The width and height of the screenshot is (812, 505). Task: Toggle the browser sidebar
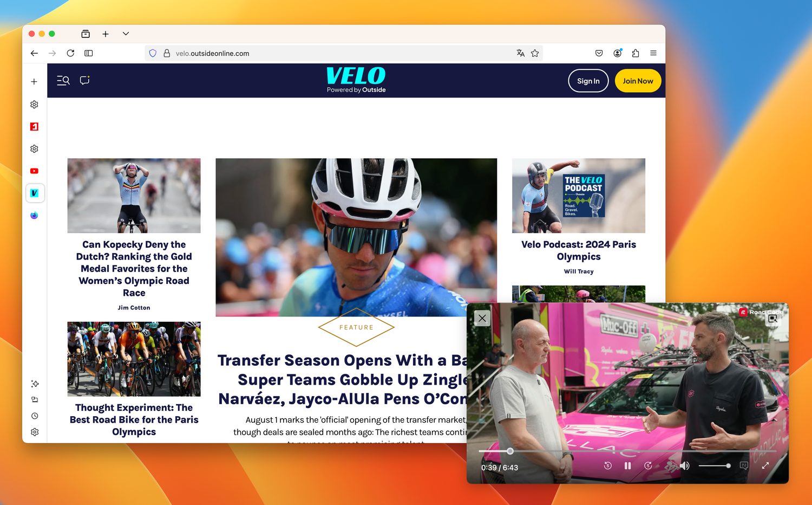point(89,53)
